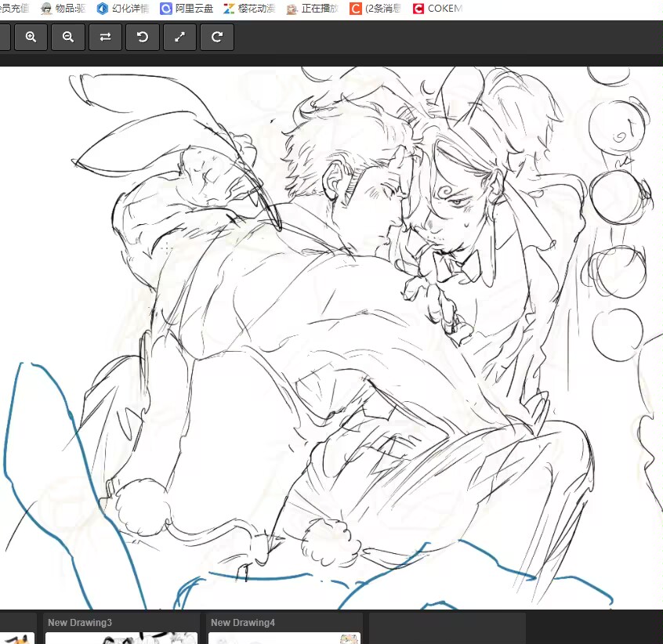
Task: Open the 樱花动漫 bookmark
Action: click(249, 9)
